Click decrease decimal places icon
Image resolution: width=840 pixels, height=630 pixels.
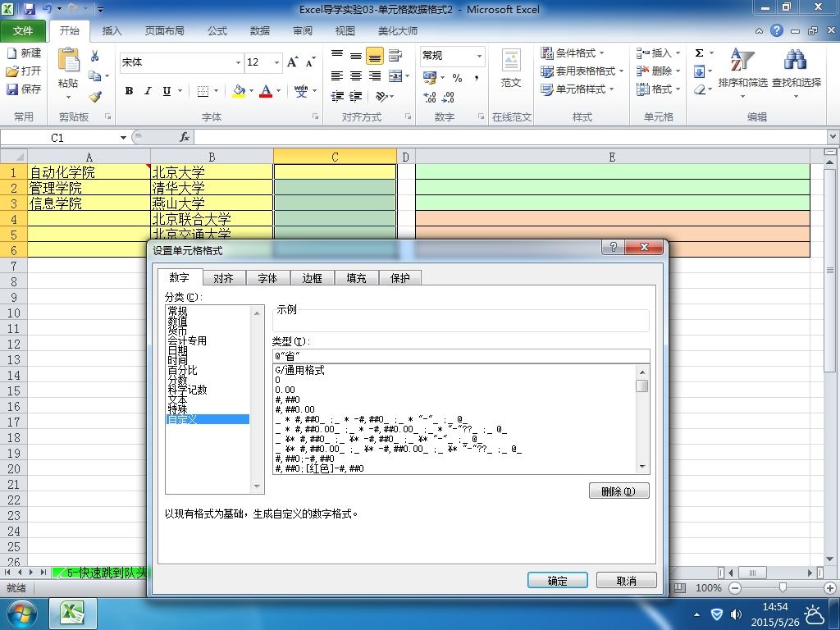(x=449, y=97)
